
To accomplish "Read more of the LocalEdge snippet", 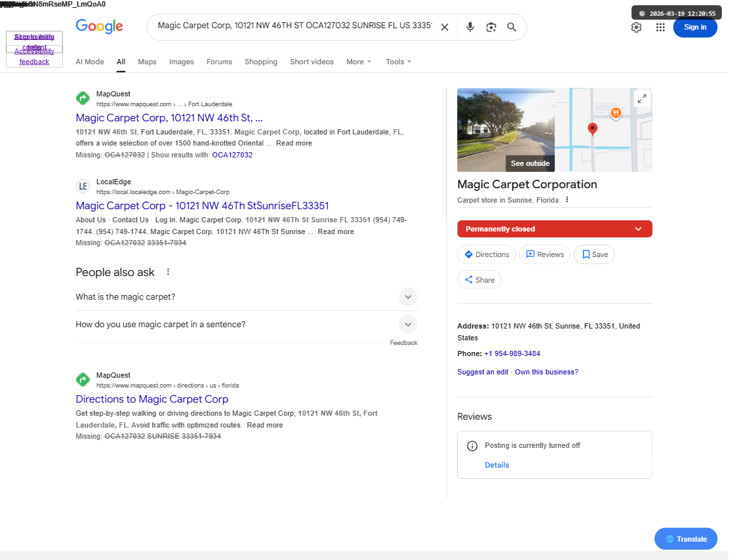I will point(336,231).
